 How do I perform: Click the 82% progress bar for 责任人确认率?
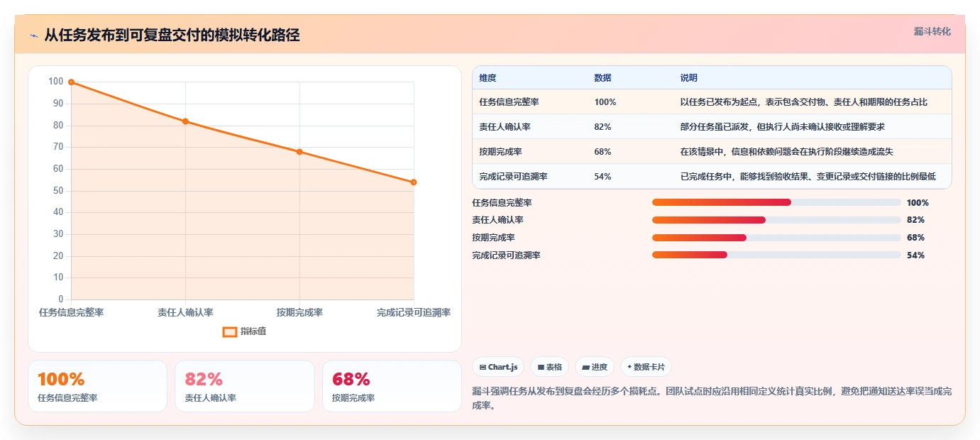[x=776, y=220]
